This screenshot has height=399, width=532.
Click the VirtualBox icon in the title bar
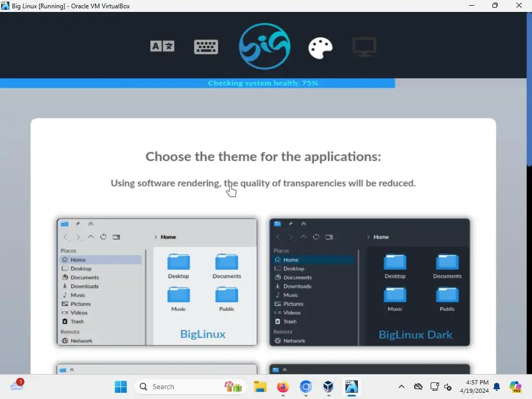coord(5,6)
